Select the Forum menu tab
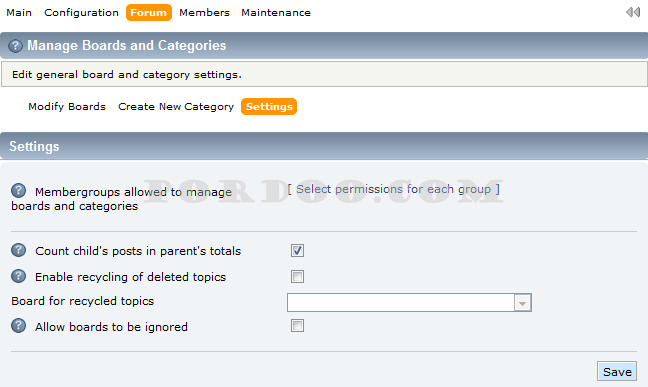Image resolution: width=648 pixels, height=387 pixels. [148, 13]
